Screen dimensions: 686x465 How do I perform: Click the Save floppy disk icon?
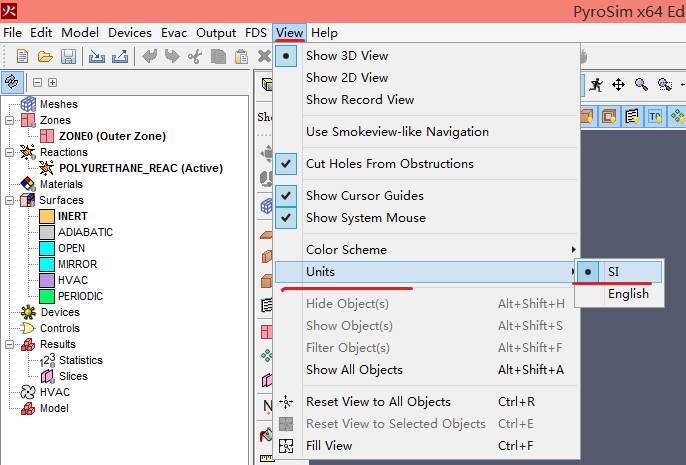68,56
